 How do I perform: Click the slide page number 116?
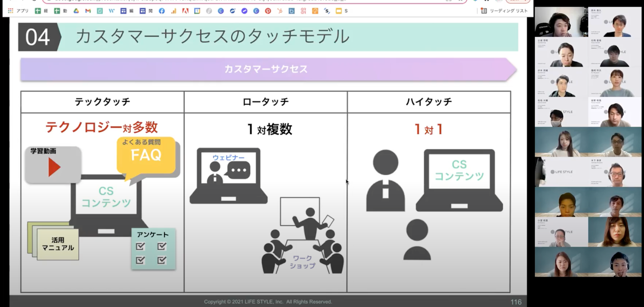click(x=516, y=302)
